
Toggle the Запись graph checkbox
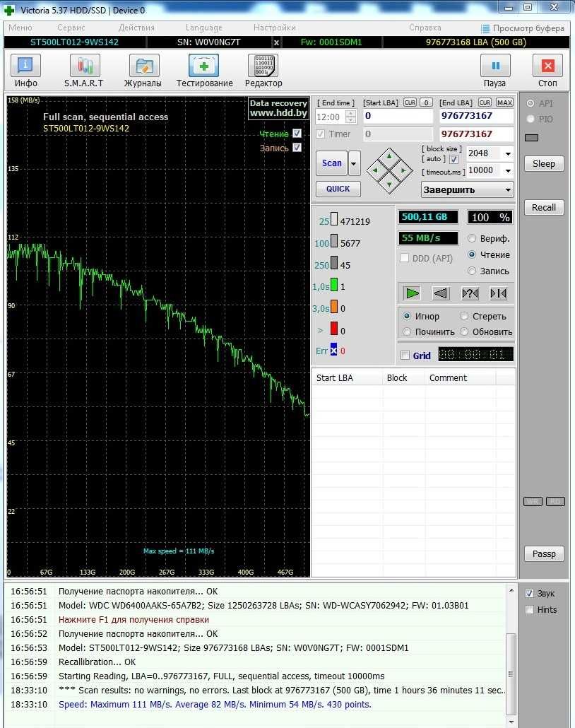[297, 147]
